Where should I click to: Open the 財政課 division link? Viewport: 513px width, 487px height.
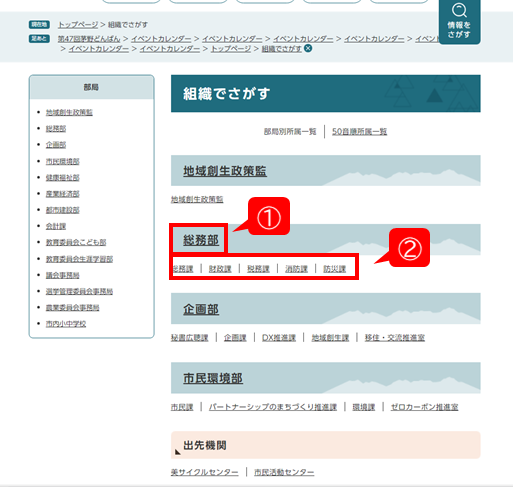(220, 269)
